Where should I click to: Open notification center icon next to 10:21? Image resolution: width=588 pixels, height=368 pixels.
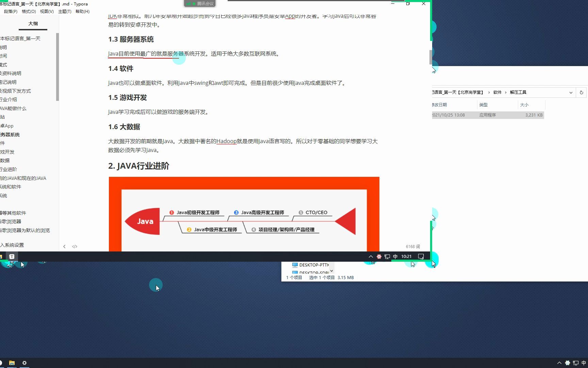[x=421, y=257]
